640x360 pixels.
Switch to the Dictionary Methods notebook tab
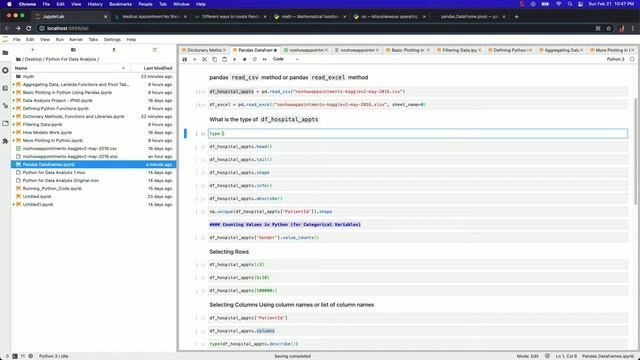pos(204,50)
